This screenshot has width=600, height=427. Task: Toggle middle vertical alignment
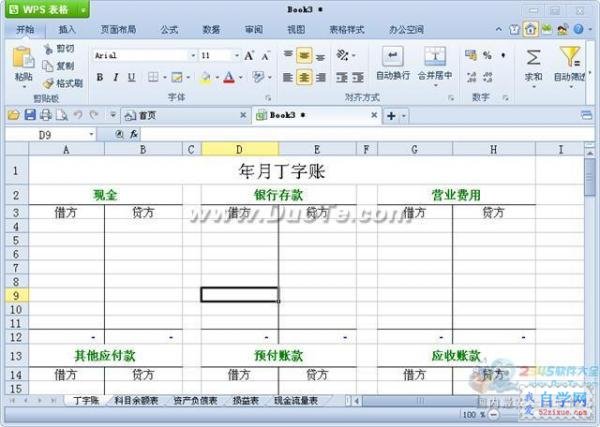304,56
